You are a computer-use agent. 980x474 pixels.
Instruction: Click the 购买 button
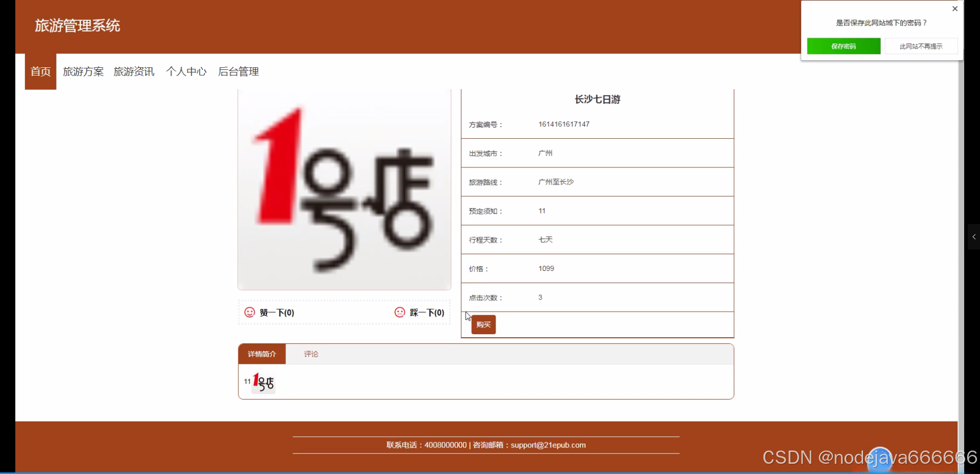(x=483, y=325)
